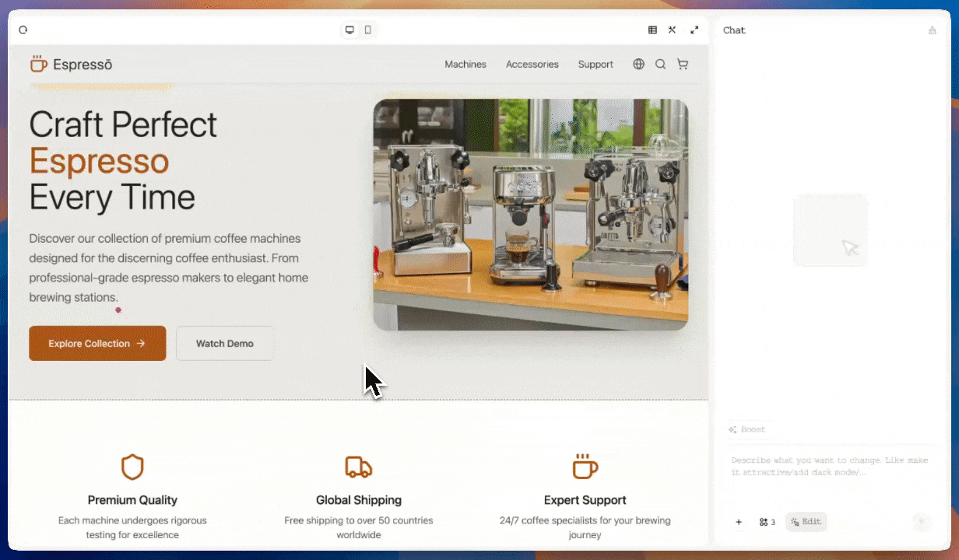This screenshot has width=959, height=560.
Task: Open the tools icon in preview toolbar
Action: point(672,30)
